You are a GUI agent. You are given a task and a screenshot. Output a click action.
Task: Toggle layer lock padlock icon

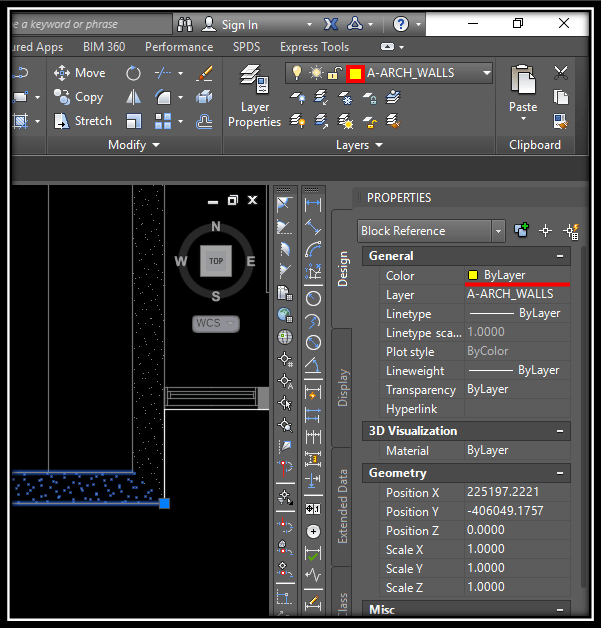pyautogui.click(x=334, y=73)
